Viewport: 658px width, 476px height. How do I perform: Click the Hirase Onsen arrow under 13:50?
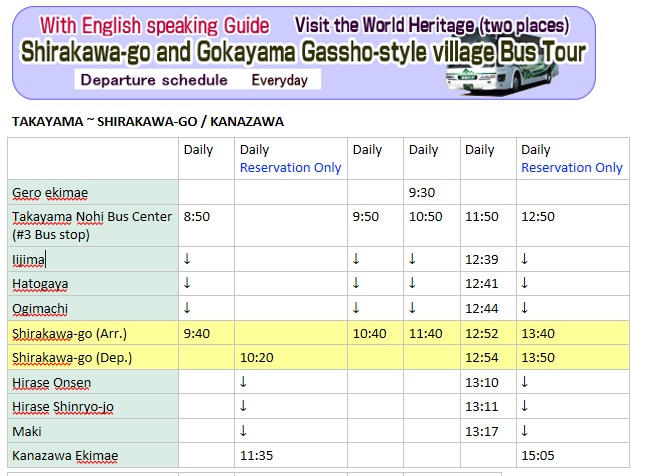(x=525, y=382)
